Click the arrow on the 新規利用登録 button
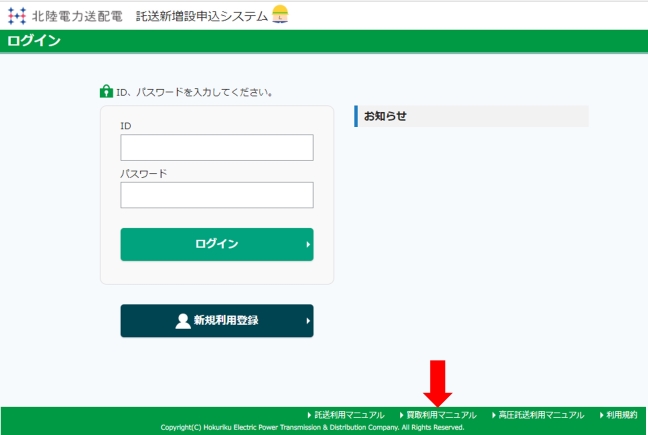The width and height of the screenshot is (648, 435). tap(307, 321)
